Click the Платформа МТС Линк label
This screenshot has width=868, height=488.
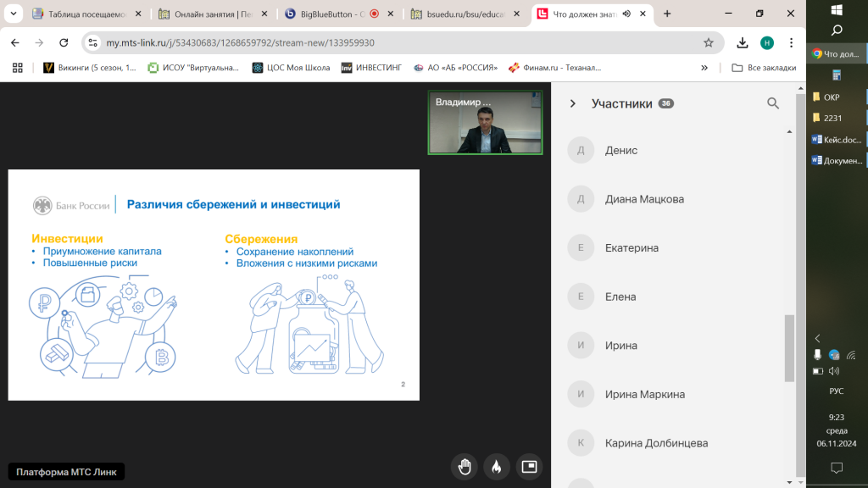coord(66,472)
